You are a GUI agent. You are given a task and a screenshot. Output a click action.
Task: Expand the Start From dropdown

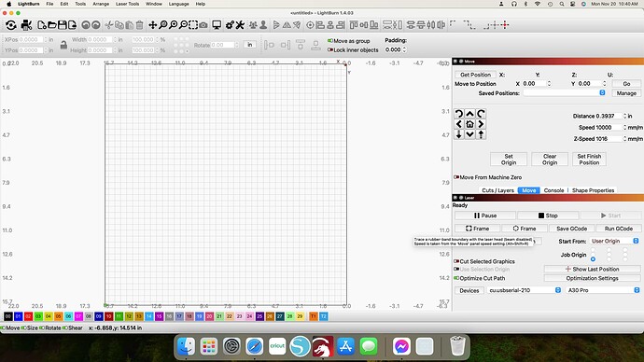click(614, 241)
